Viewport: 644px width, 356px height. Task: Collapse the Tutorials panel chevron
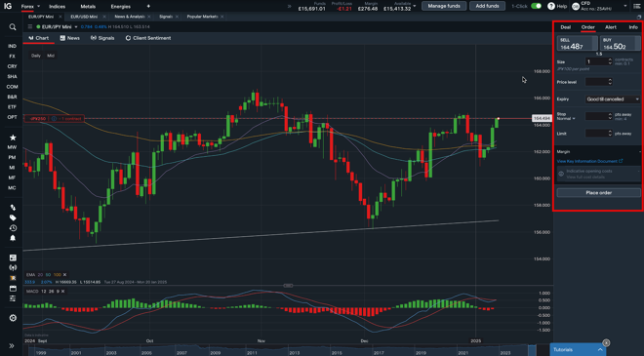[600, 350]
